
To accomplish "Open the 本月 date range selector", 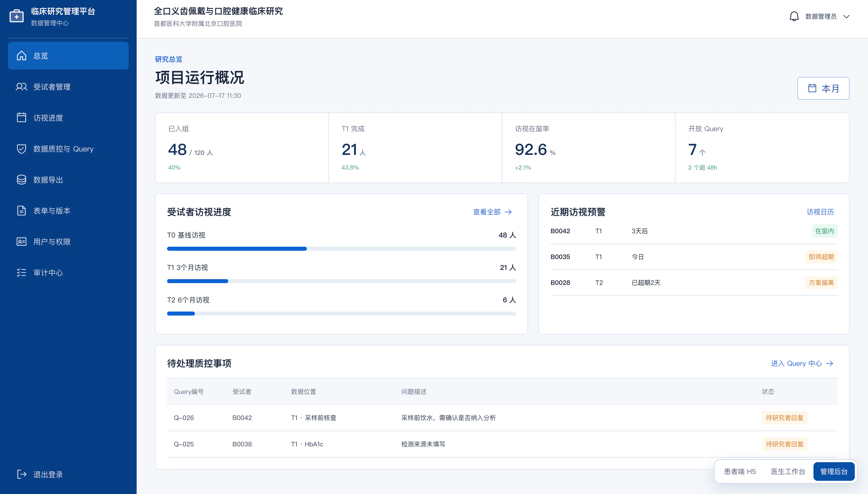I will click(823, 88).
